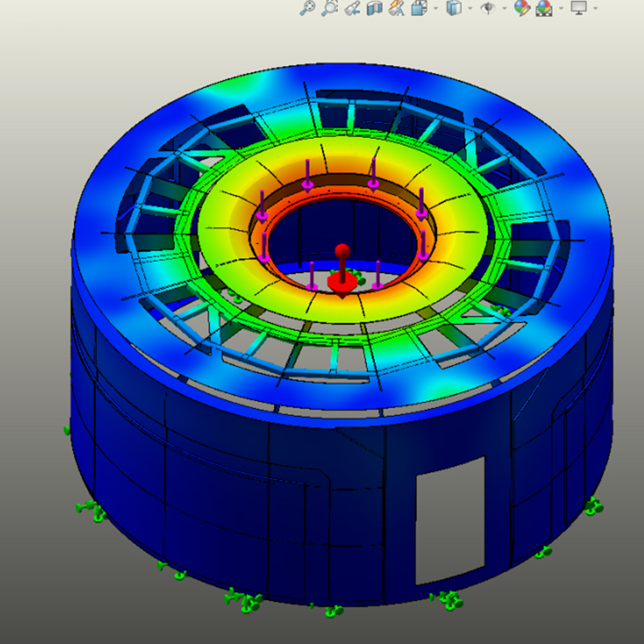Open Edit Appearance color ball icon
644x644 pixels.
pos(521,8)
